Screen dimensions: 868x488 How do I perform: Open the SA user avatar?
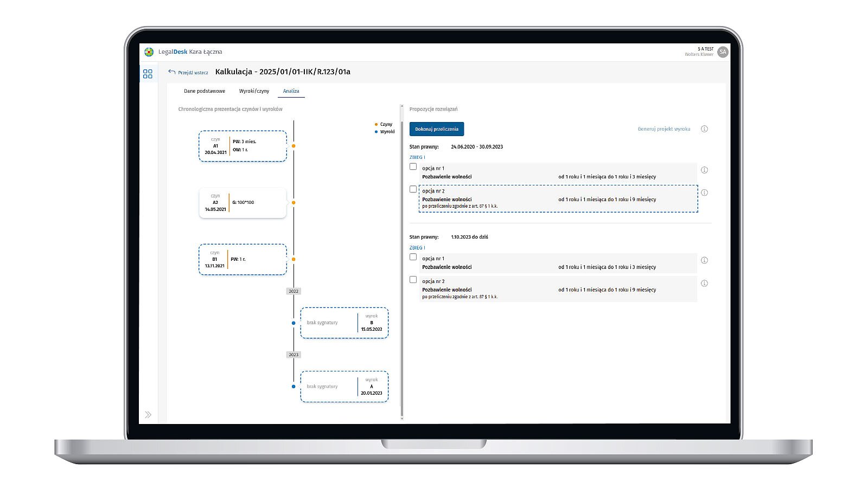[722, 52]
